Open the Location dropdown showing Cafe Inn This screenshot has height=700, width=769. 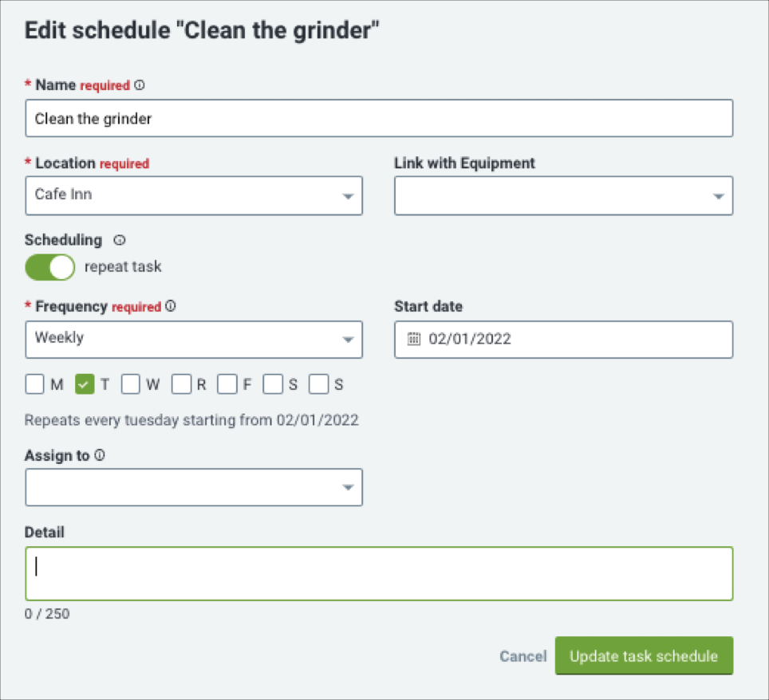point(194,195)
